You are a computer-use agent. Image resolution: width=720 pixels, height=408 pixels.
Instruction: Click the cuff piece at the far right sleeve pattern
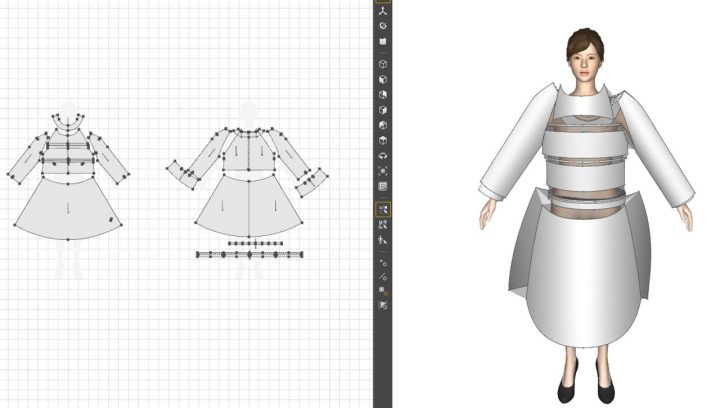pyautogui.click(x=313, y=183)
